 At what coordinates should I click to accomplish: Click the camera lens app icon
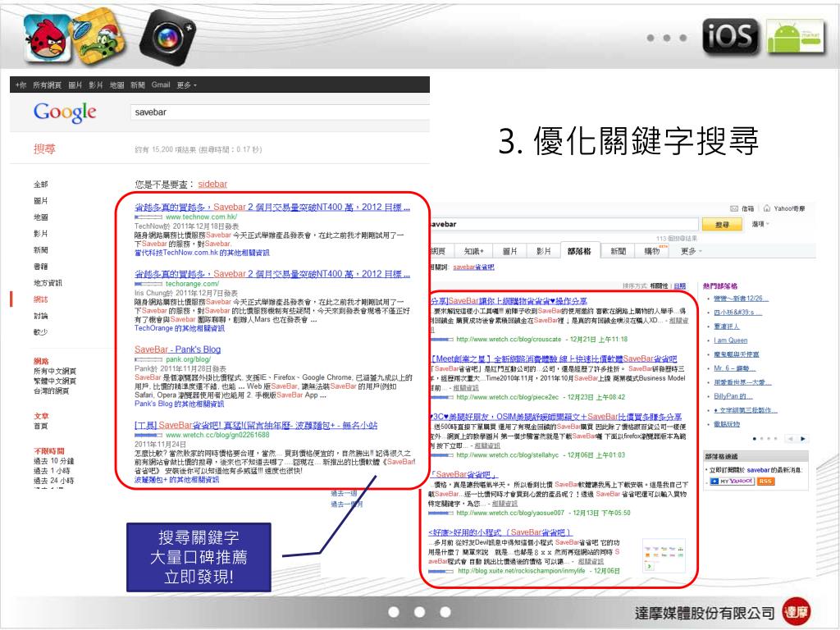click(167, 38)
